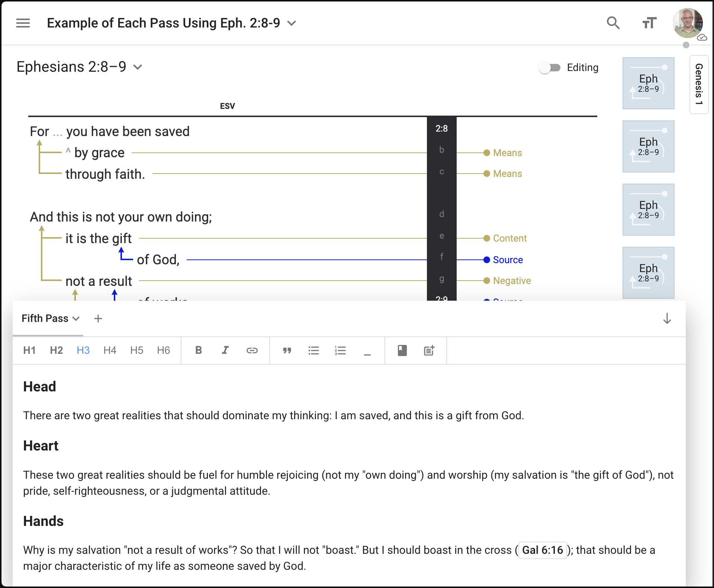Screen dimensions: 714x588
Task: Toggle bold formatting in the editor
Action: pyautogui.click(x=199, y=350)
